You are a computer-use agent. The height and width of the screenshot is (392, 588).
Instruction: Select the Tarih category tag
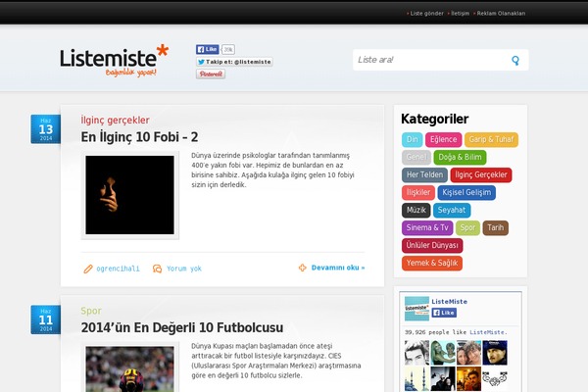tap(495, 227)
